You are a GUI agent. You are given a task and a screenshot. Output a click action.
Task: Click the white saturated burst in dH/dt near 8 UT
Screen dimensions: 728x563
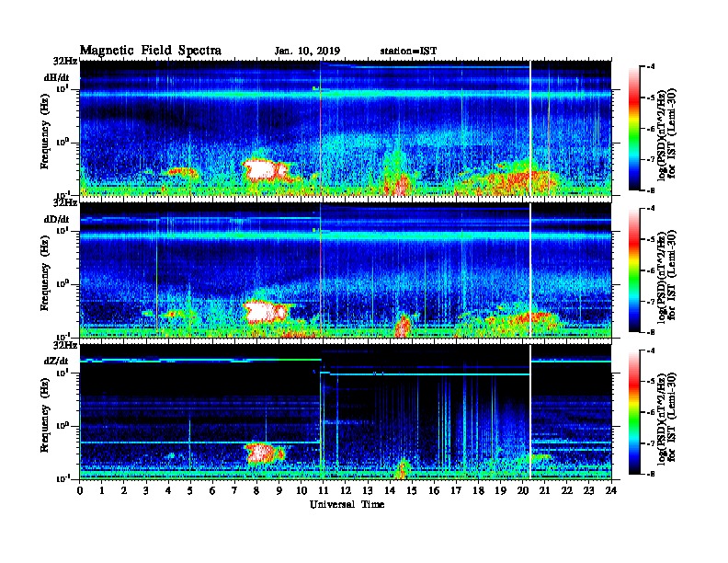coord(262,170)
